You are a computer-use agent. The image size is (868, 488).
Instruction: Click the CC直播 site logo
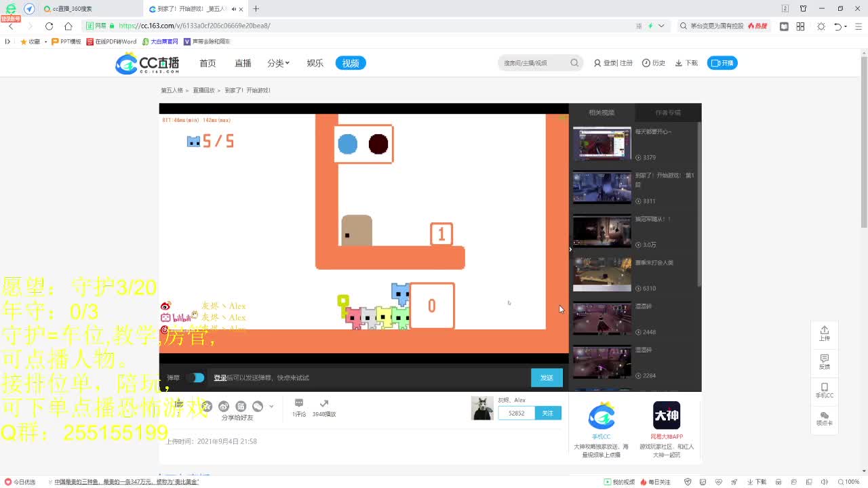[x=148, y=63]
